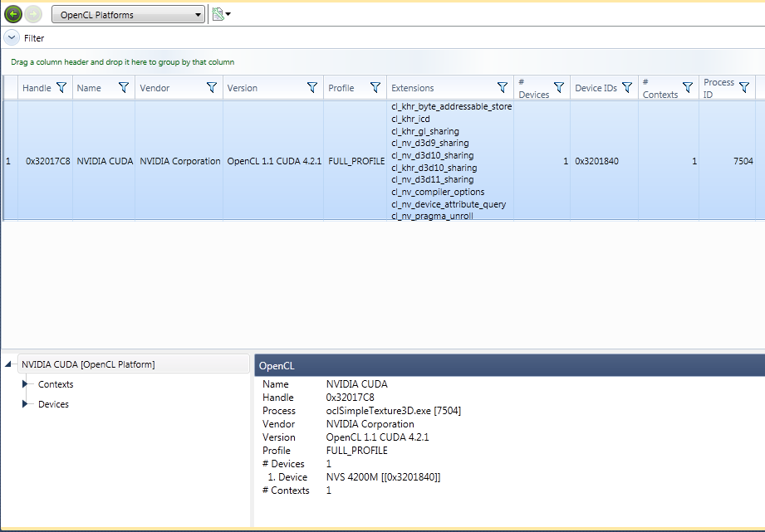Collapse the Filter panel chevron

[12, 37]
